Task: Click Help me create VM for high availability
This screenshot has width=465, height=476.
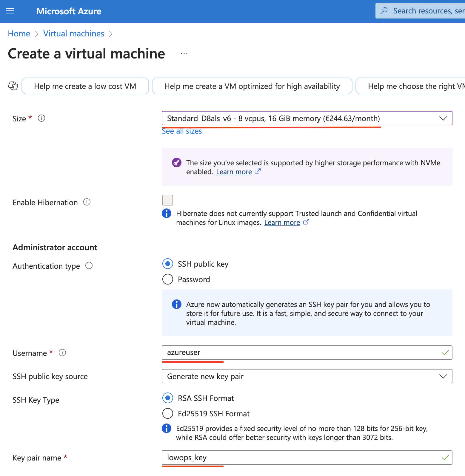Action: click(252, 86)
